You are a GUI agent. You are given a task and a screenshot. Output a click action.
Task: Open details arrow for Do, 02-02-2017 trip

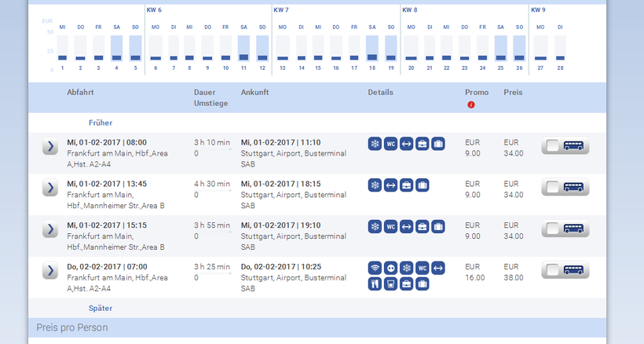point(49,270)
